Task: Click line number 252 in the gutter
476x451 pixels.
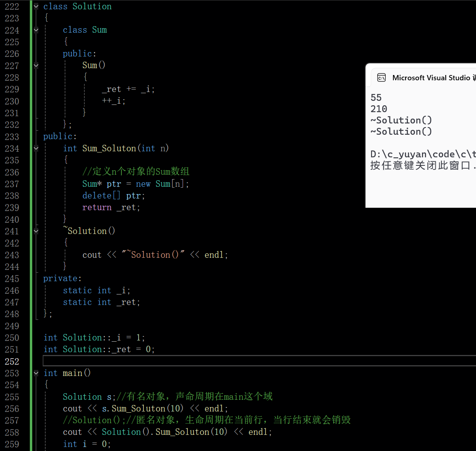Action: pos(12,361)
